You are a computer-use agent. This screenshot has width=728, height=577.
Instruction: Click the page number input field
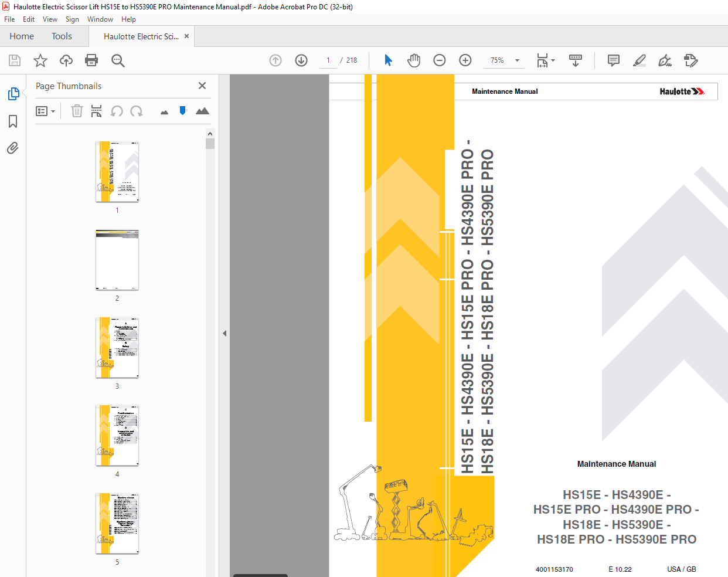tap(328, 60)
